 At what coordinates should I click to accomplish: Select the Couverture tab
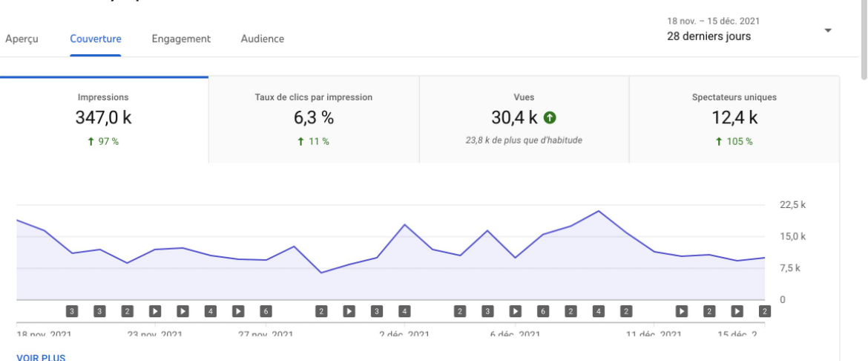coord(95,39)
